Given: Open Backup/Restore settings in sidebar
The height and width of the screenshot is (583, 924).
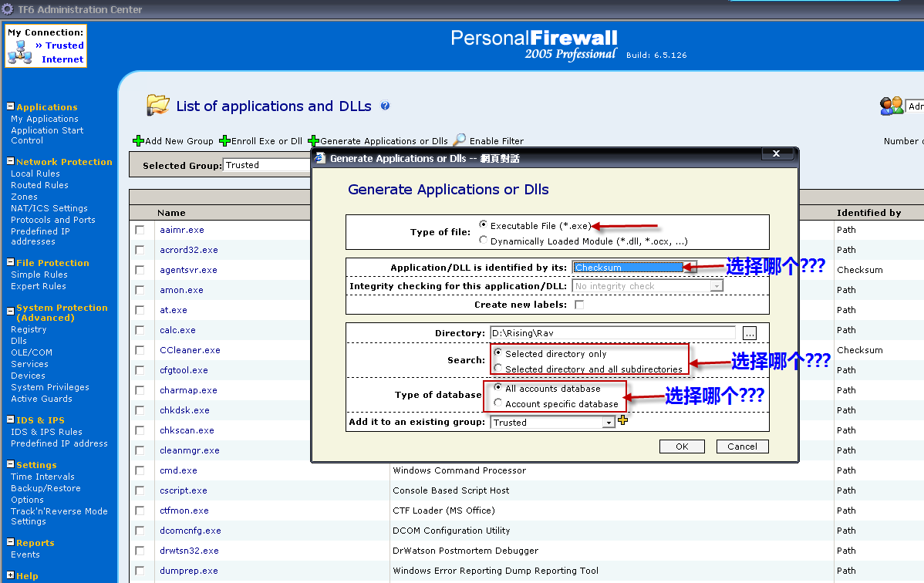Looking at the screenshot, I should tap(46, 488).
